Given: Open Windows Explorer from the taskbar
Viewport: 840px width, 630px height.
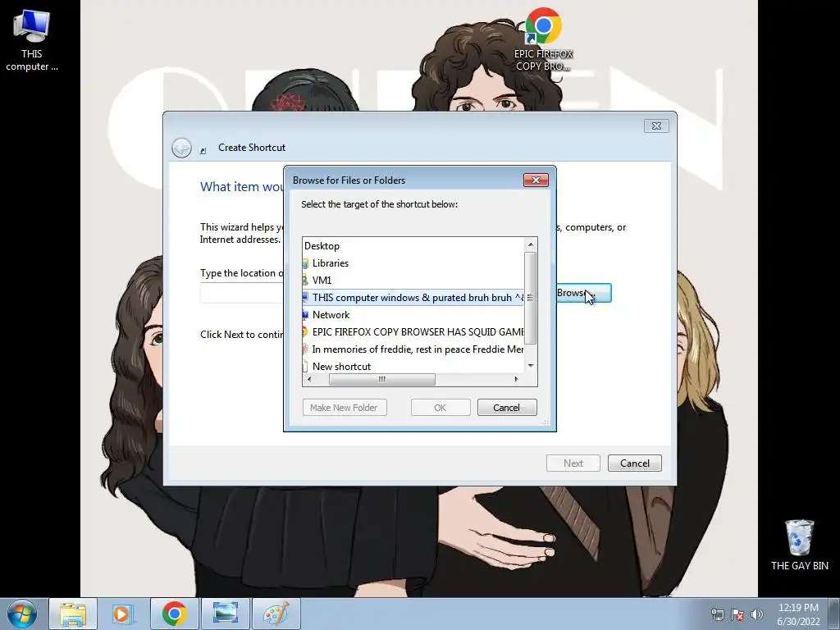Looking at the screenshot, I should tap(73, 614).
